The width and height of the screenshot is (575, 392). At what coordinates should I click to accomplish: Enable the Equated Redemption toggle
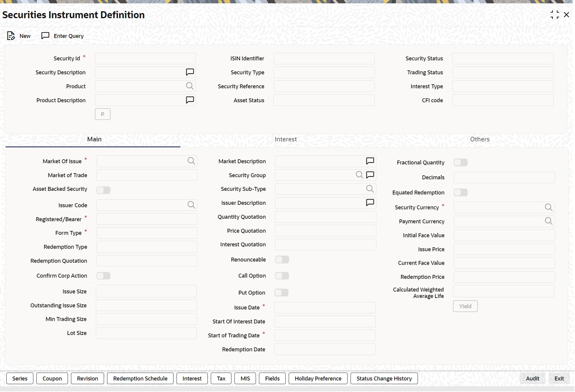click(461, 193)
